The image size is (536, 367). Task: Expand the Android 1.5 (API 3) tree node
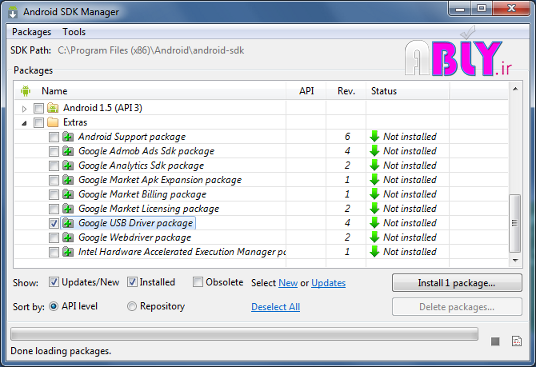[24, 109]
